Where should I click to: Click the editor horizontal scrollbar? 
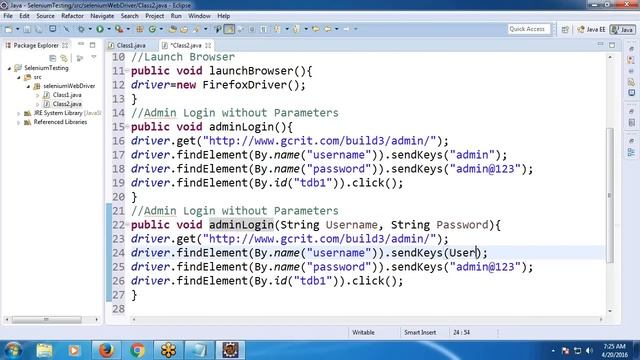pos(367,320)
